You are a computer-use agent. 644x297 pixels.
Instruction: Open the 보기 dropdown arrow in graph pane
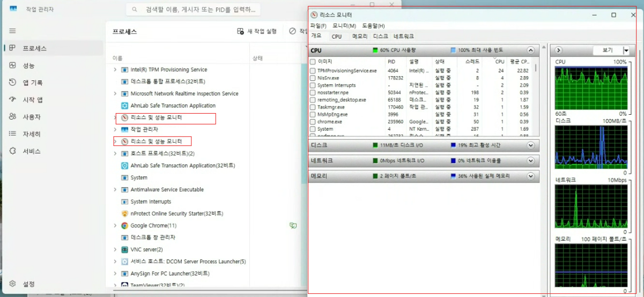(x=626, y=50)
